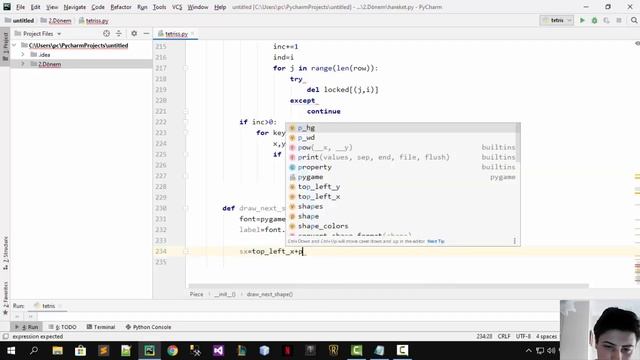Close the tetriss.py editor tab

pyautogui.click(x=193, y=34)
